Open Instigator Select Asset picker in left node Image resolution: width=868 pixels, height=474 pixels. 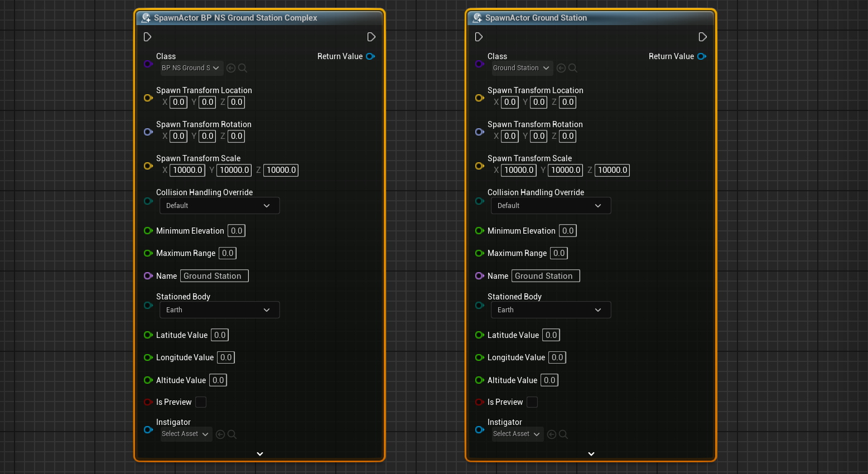[x=186, y=434]
